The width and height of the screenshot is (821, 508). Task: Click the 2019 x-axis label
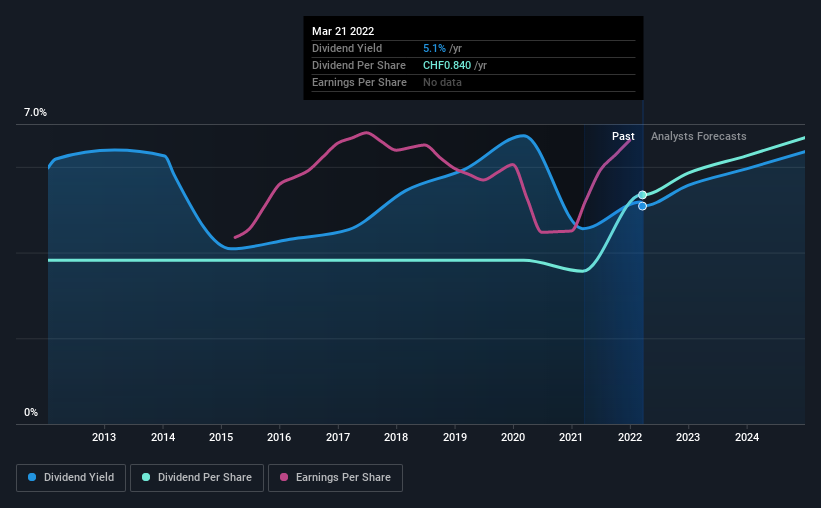[454, 437]
